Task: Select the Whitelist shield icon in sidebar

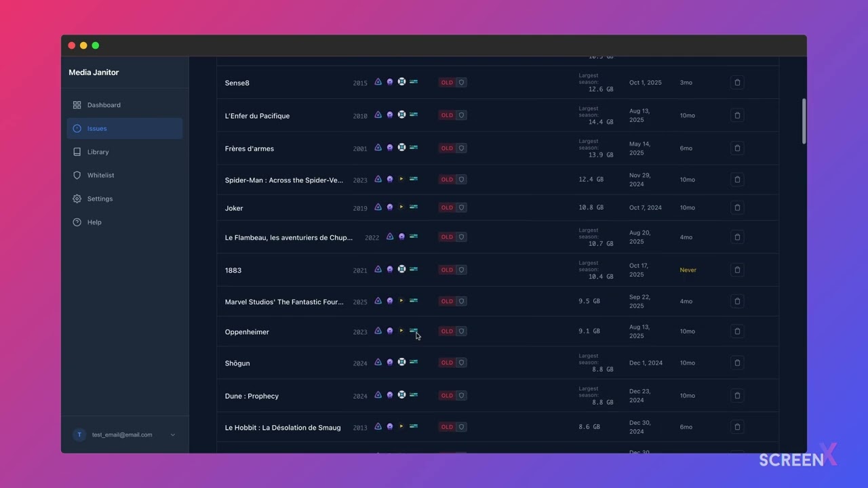Action: tap(77, 175)
